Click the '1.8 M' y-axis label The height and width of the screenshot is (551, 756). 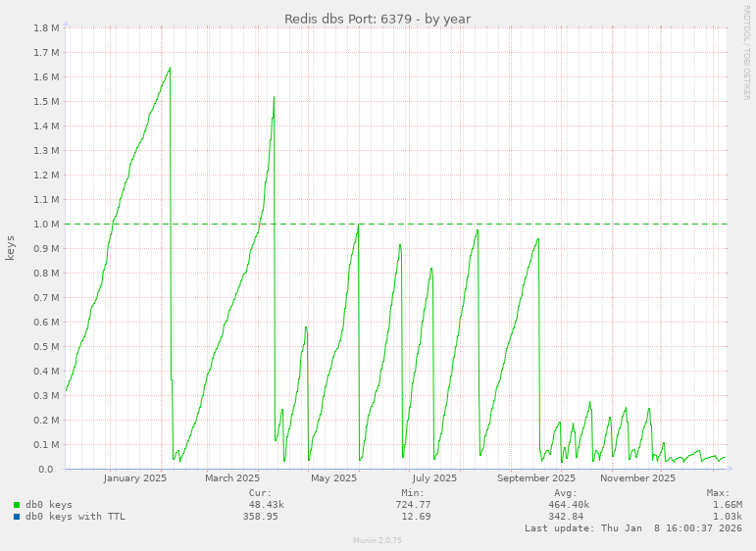tap(46, 28)
